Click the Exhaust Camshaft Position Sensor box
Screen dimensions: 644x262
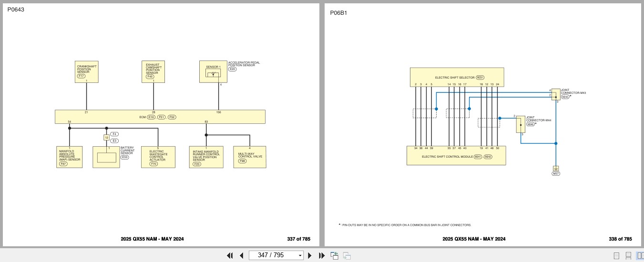(x=153, y=71)
